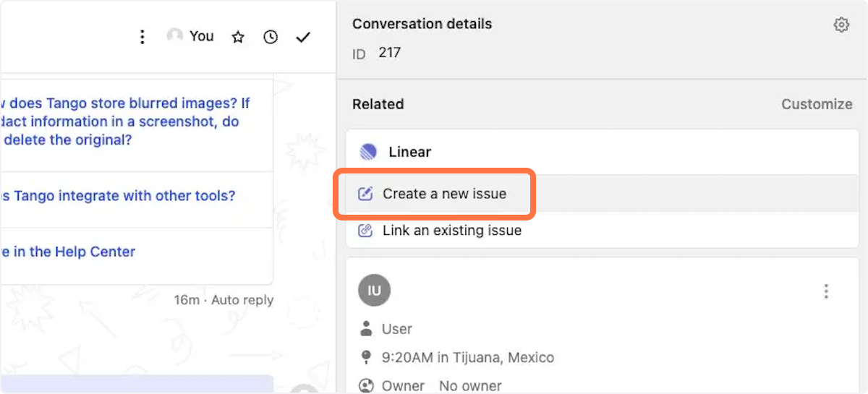868x394 pixels.
Task: Open the IU user card three-dot menu
Action: [x=826, y=291]
